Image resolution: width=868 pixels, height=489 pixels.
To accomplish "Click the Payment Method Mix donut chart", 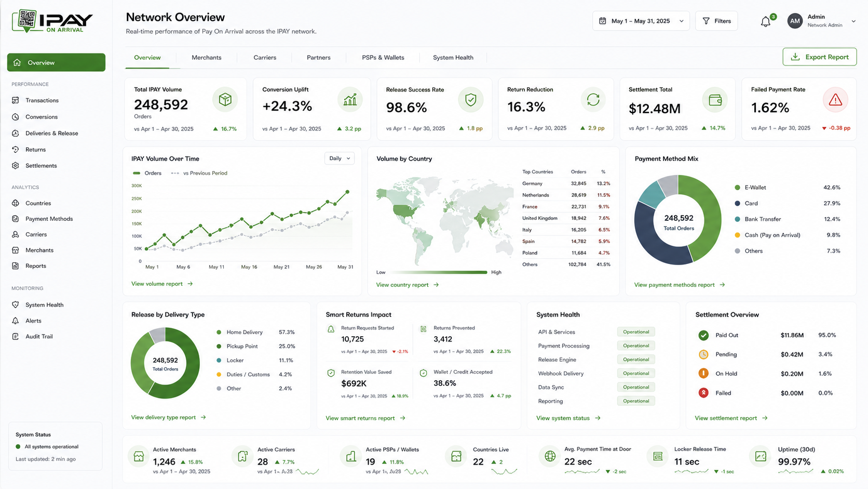I will (x=677, y=220).
